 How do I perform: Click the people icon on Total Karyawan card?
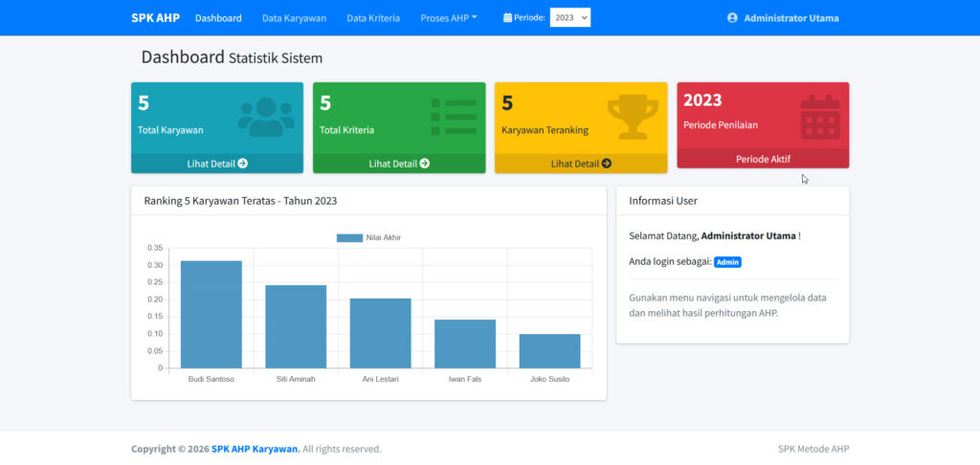pyautogui.click(x=266, y=117)
